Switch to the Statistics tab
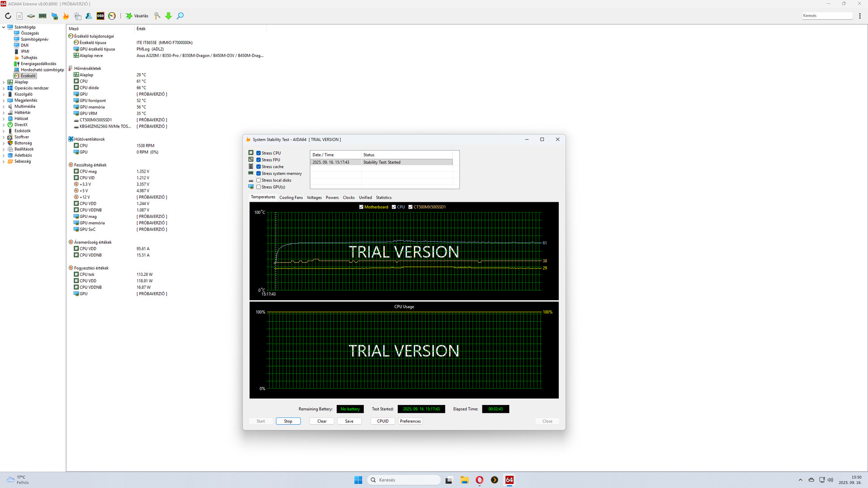The width and height of the screenshot is (868, 488). [x=383, y=198]
